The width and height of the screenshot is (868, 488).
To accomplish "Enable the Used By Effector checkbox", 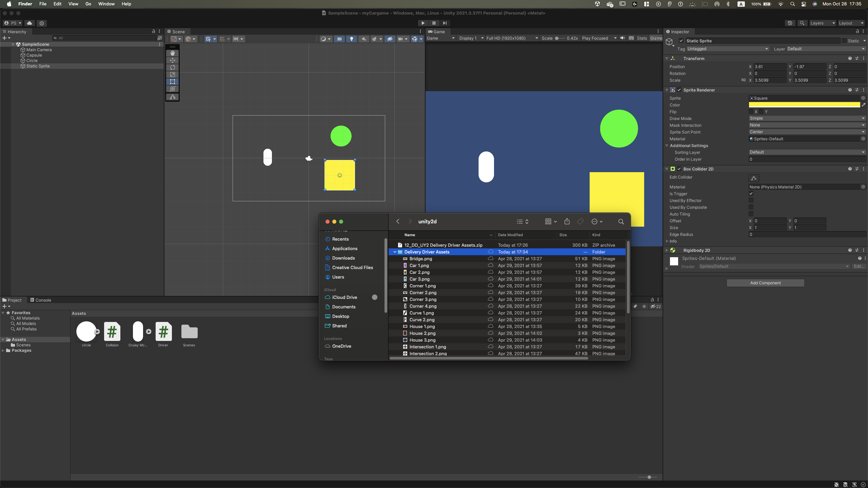I will point(751,201).
